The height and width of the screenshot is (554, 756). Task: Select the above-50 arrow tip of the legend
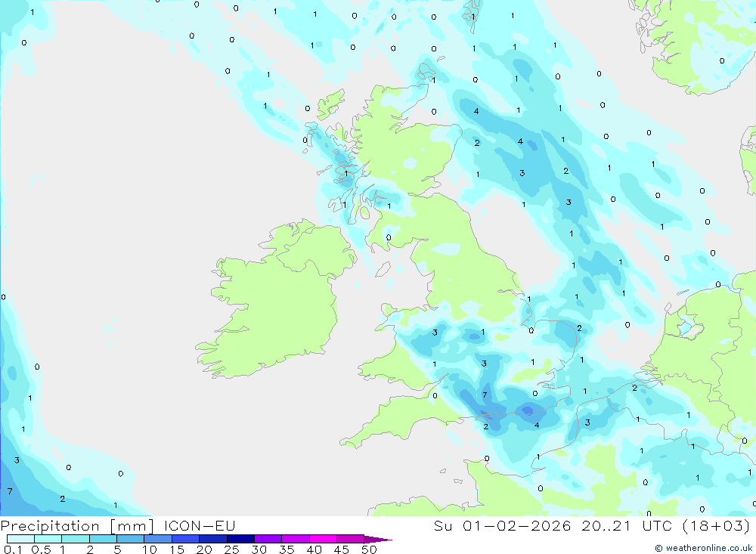click(x=377, y=540)
